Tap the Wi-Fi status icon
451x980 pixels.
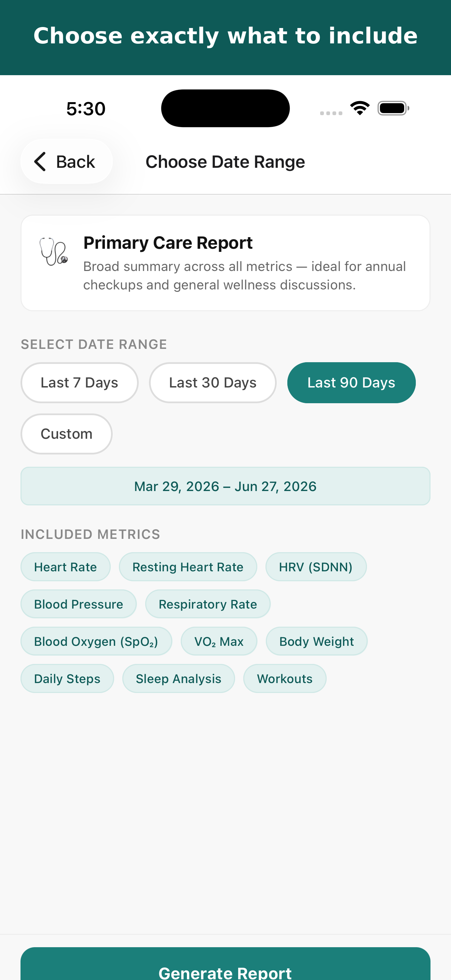click(360, 108)
